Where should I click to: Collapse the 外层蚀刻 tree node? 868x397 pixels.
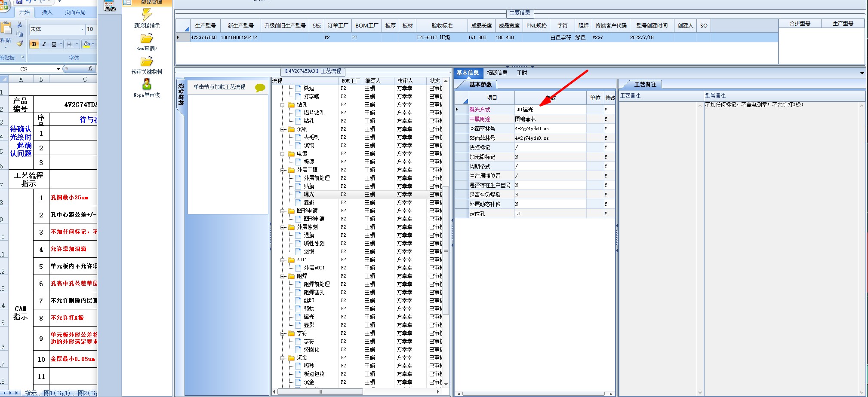[x=283, y=227]
